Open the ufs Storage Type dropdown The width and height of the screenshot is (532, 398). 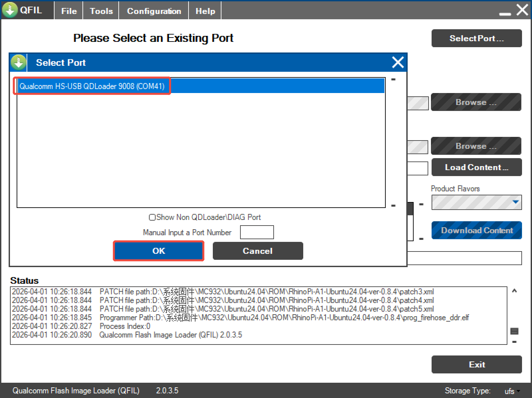[x=512, y=391]
